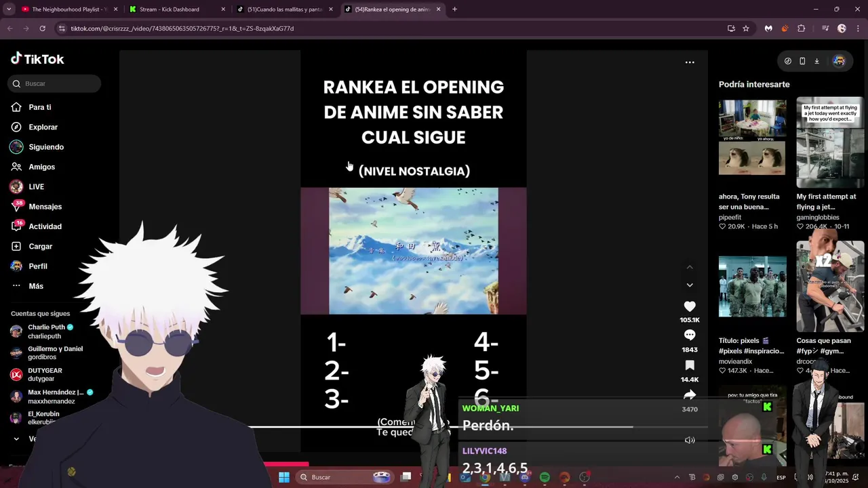Open Discord from the taskbar
Screen dimensions: 868x488
click(x=524, y=477)
